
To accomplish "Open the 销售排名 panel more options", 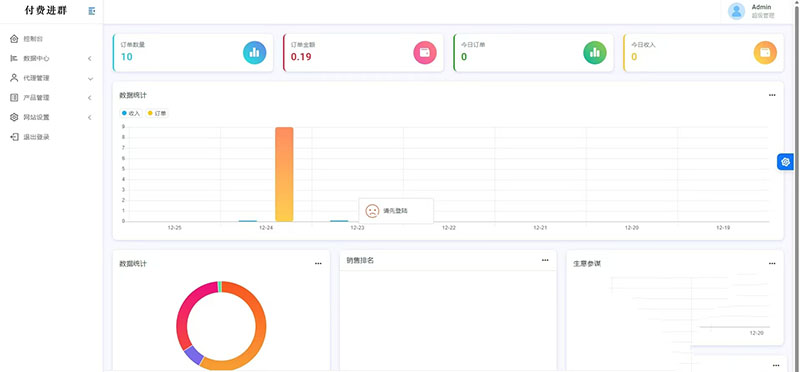I will click(x=545, y=260).
